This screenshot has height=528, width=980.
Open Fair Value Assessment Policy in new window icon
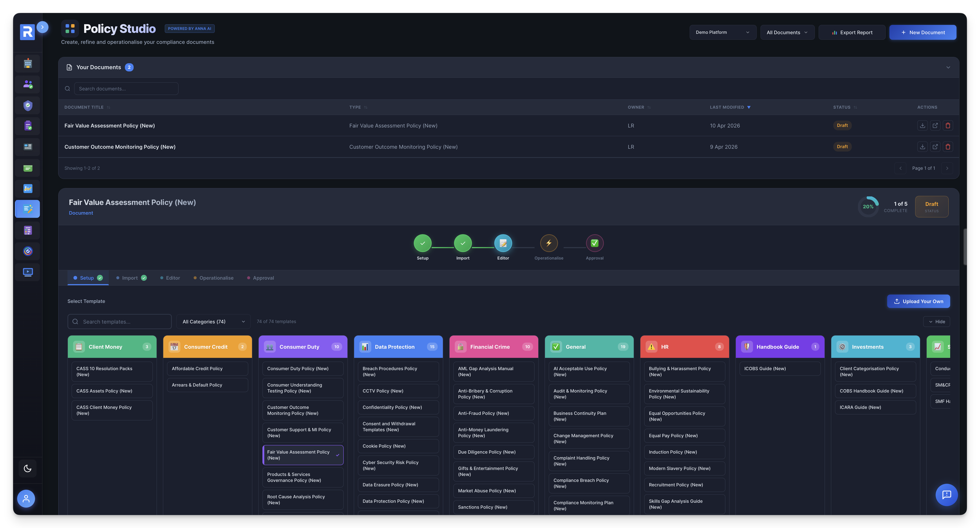tap(935, 125)
